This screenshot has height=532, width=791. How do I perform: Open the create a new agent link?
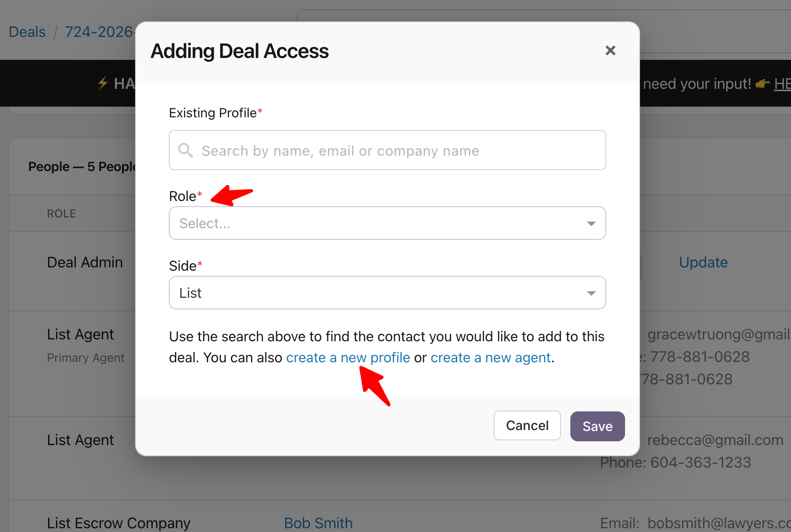(490, 358)
